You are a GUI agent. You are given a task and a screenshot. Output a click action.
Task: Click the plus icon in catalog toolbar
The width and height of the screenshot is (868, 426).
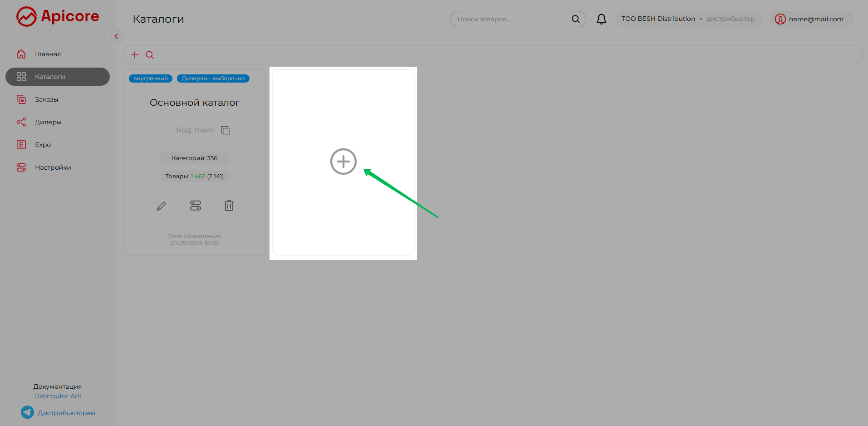point(135,55)
